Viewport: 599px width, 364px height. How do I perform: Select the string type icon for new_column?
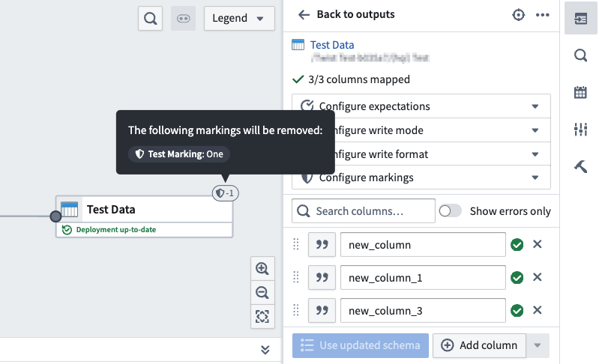click(x=322, y=245)
